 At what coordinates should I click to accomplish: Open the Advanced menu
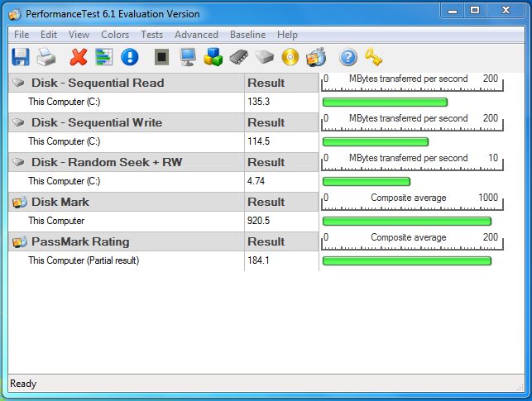[196, 35]
